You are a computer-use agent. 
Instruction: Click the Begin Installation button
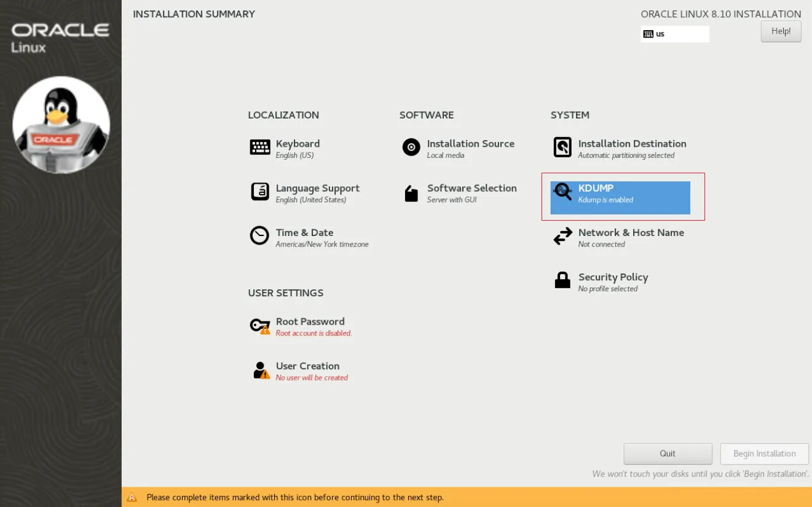point(764,454)
